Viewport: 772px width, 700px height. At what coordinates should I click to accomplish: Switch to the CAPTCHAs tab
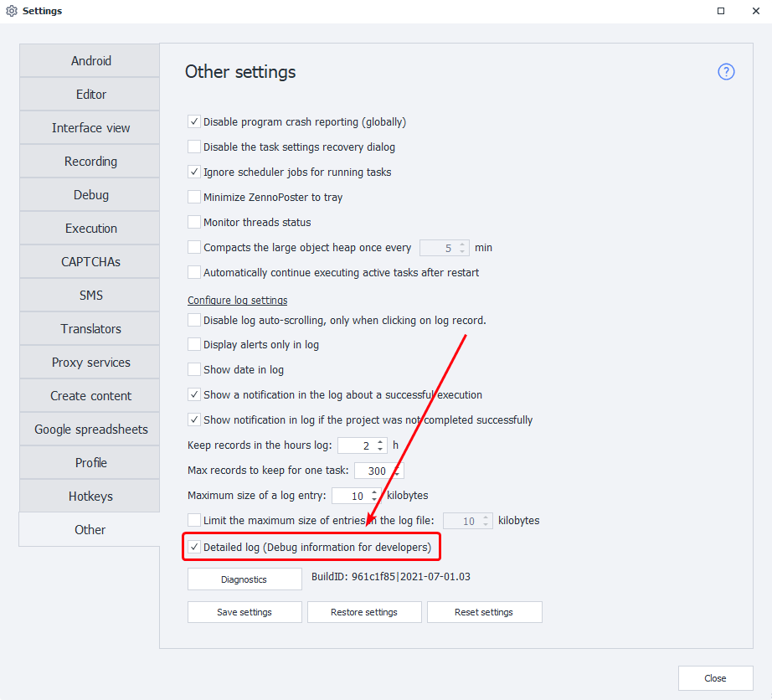[90, 262]
